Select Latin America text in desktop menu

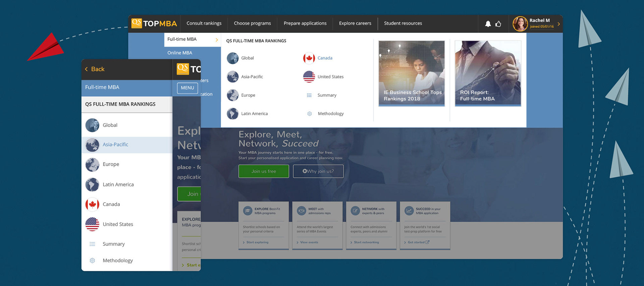pyautogui.click(x=254, y=114)
